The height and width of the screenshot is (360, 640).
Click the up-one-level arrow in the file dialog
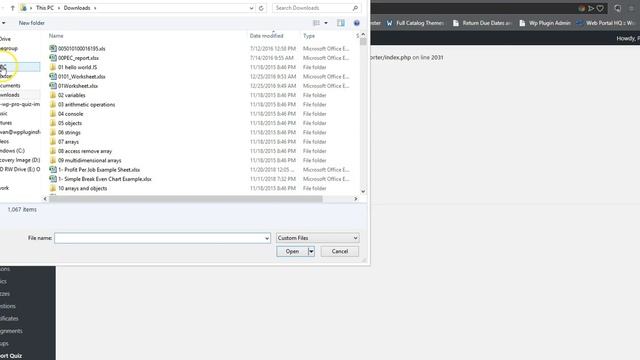(13, 8)
